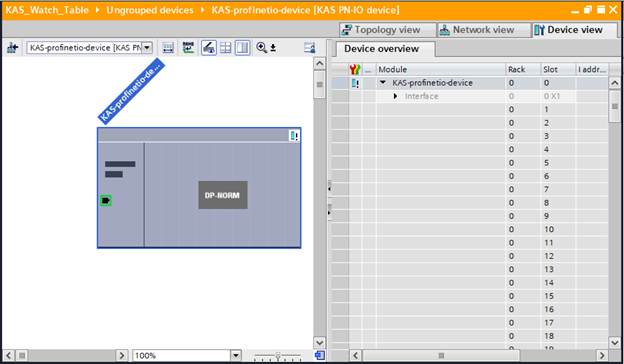Click the zoom slider handle

pyautogui.click(x=278, y=355)
